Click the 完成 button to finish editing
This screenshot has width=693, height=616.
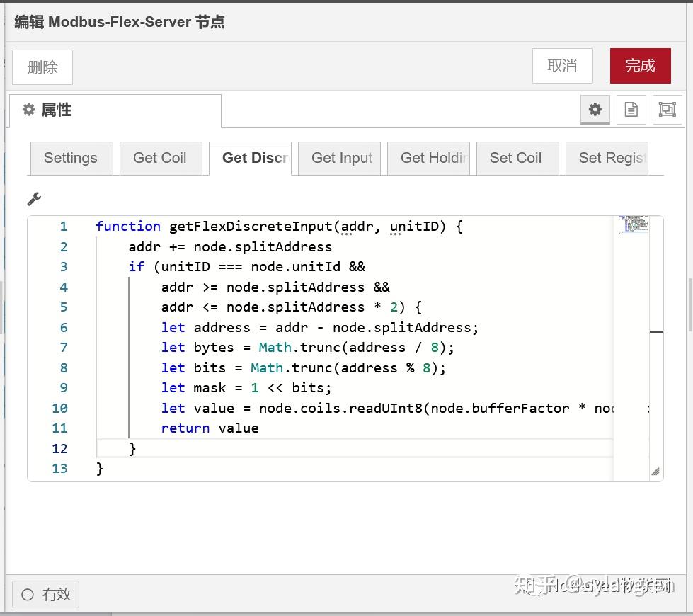[639, 65]
